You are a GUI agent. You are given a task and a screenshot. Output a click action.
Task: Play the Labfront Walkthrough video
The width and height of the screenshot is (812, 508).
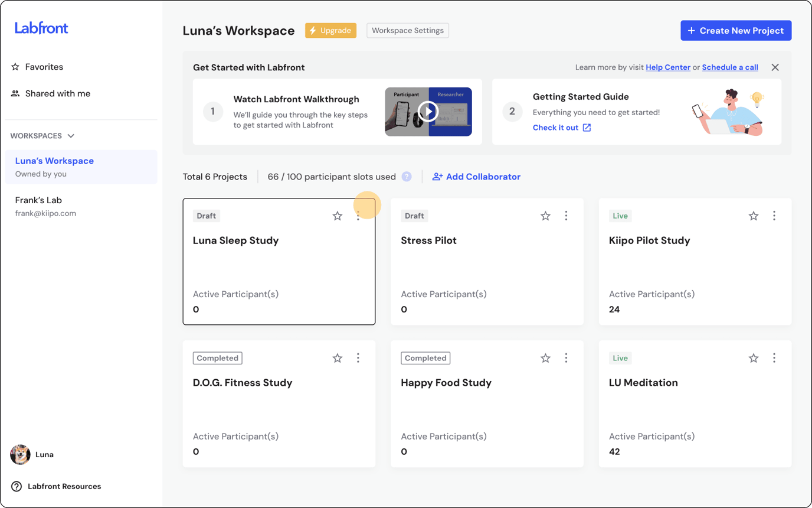point(428,111)
